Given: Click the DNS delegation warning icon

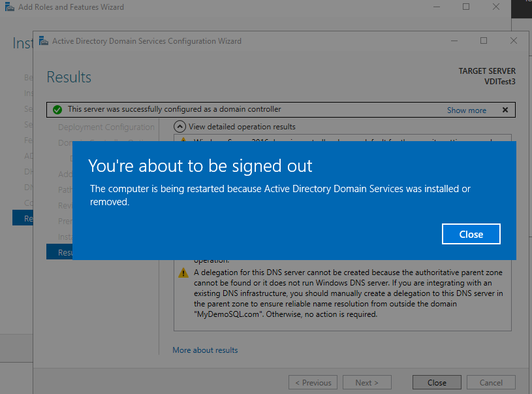Looking at the screenshot, I should coord(183,272).
